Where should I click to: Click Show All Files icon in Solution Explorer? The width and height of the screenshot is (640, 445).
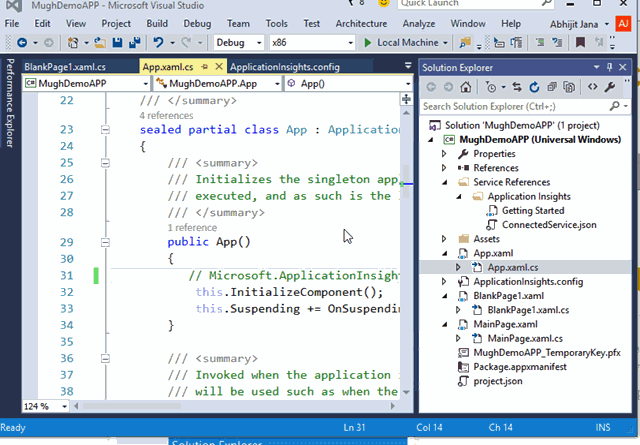coord(569,87)
